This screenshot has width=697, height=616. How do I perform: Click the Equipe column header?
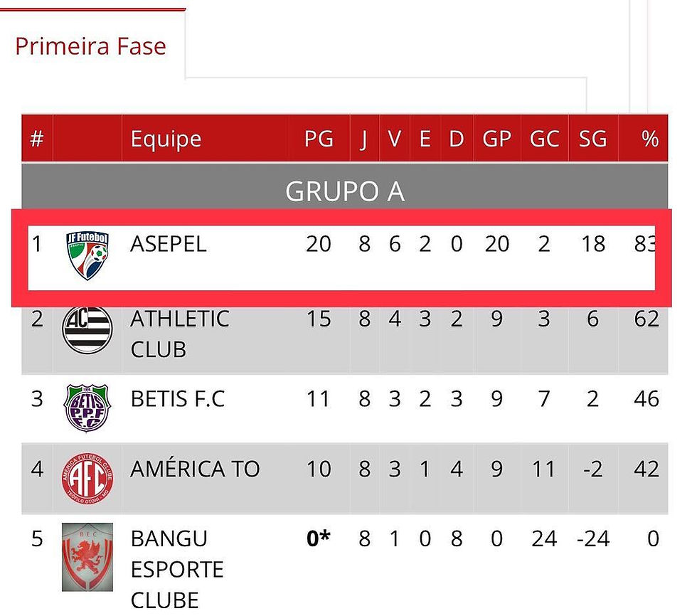pos(166,139)
